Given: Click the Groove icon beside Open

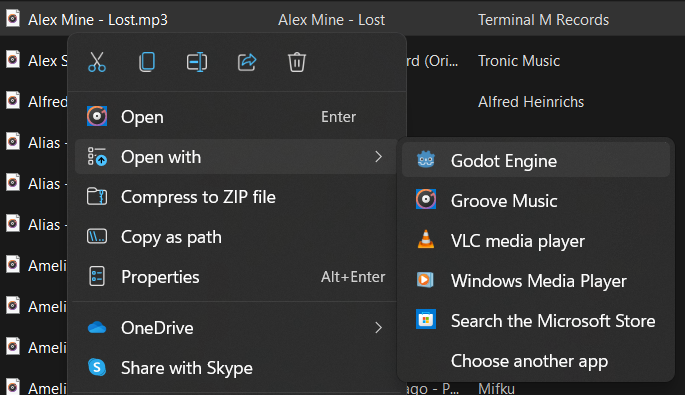Looking at the screenshot, I should 97,116.
